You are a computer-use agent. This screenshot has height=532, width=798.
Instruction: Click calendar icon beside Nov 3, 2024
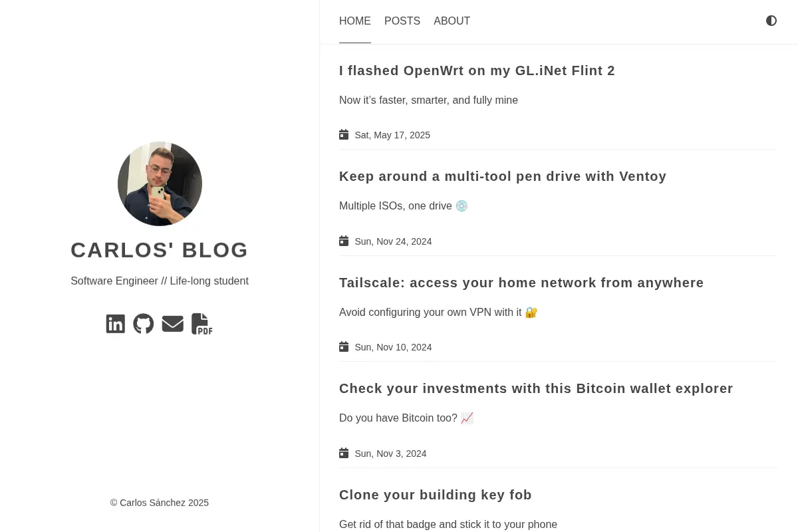pyautogui.click(x=344, y=453)
